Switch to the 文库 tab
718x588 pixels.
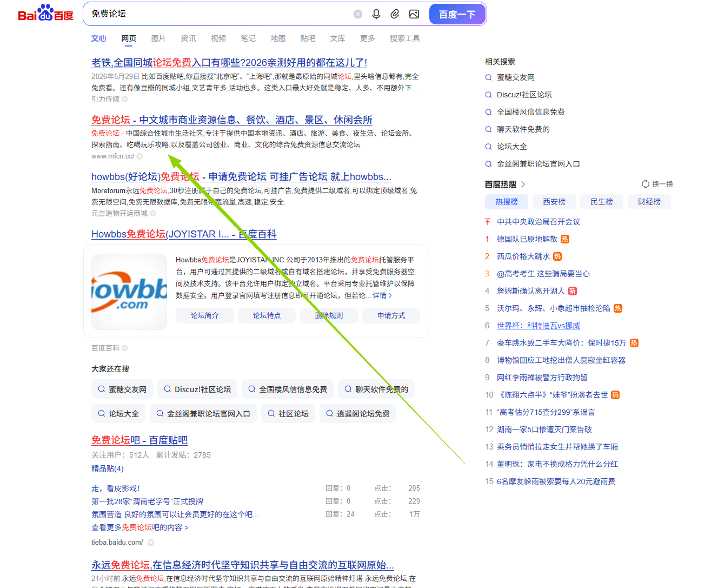337,38
